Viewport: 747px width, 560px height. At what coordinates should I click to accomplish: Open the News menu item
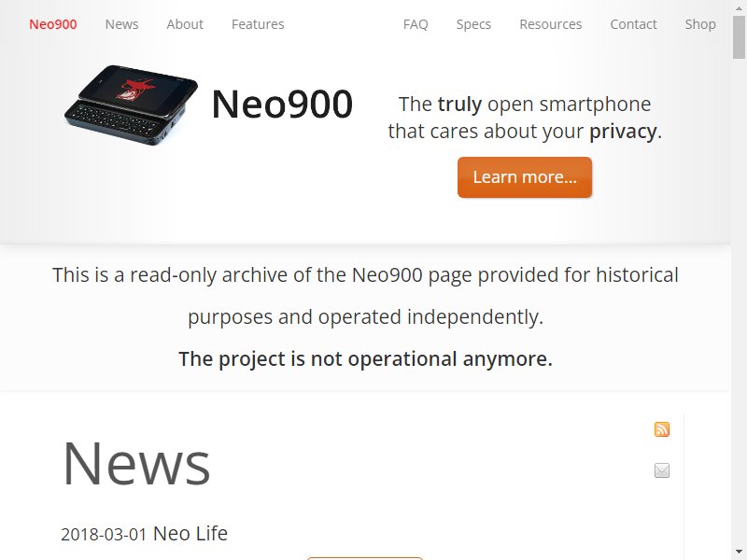pos(122,24)
